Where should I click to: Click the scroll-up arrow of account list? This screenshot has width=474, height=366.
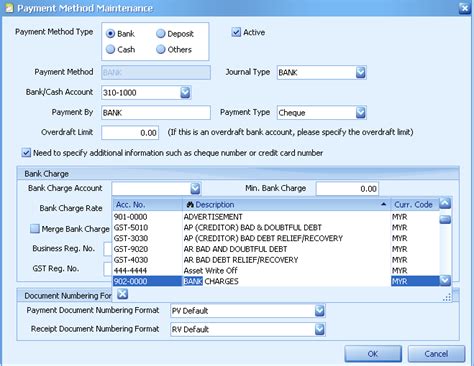click(x=445, y=203)
